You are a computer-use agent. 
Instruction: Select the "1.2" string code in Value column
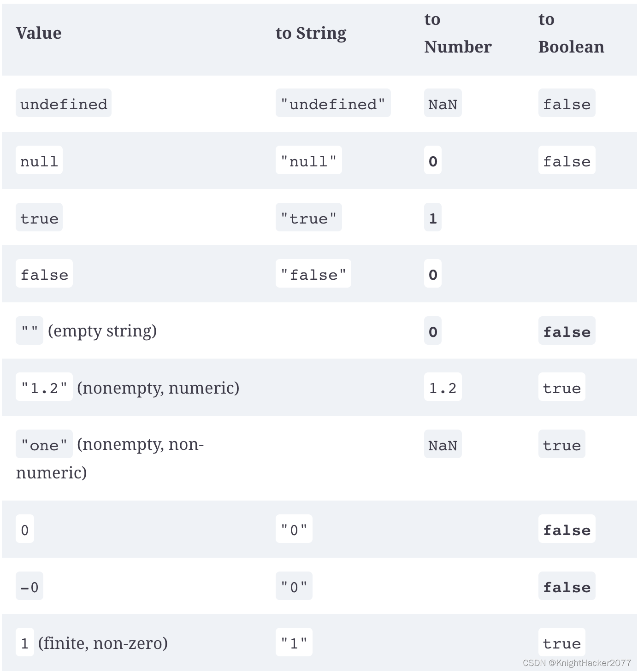(x=44, y=387)
